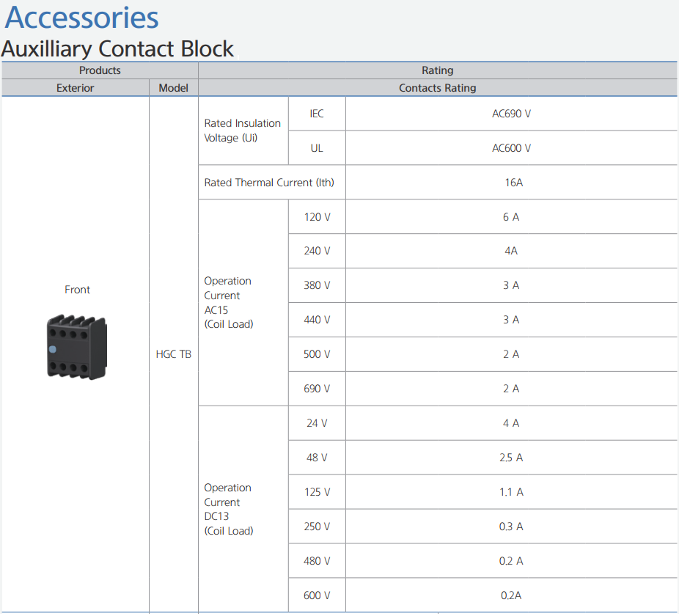Image resolution: width=679 pixels, height=616 pixels.
Task: Click the 'IEC' cell
Action: tap(317, 114)
